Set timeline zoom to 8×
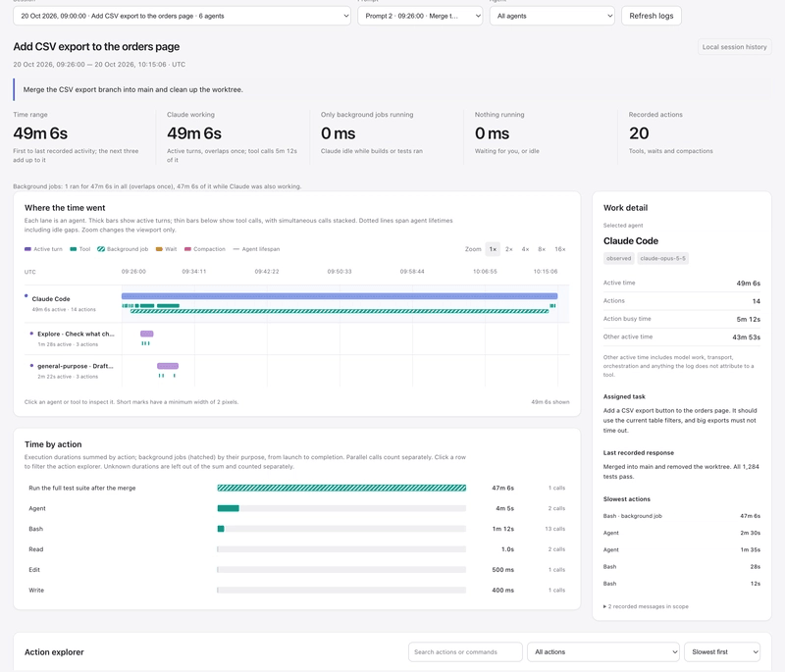 pos(542,249)
